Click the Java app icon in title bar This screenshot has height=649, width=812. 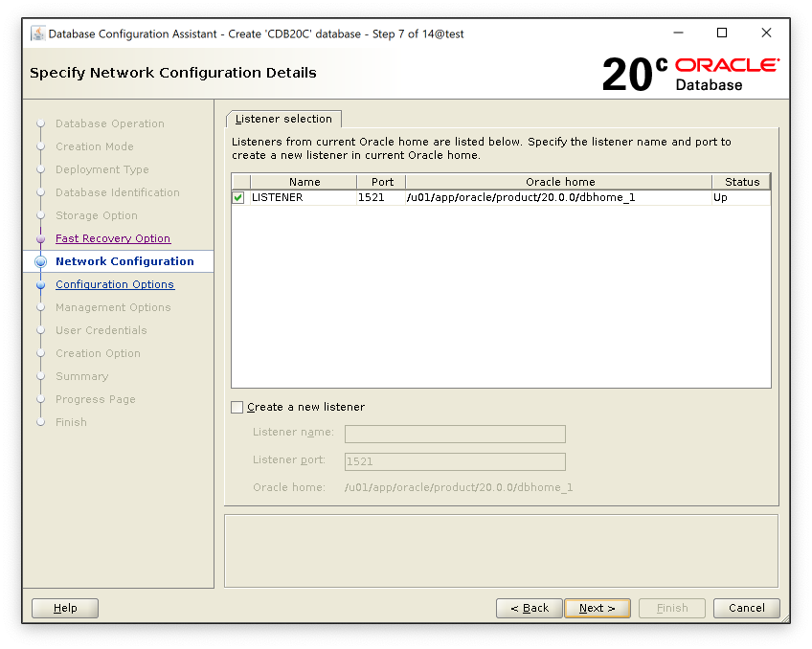pyautogui.click(x=37, y=34)
